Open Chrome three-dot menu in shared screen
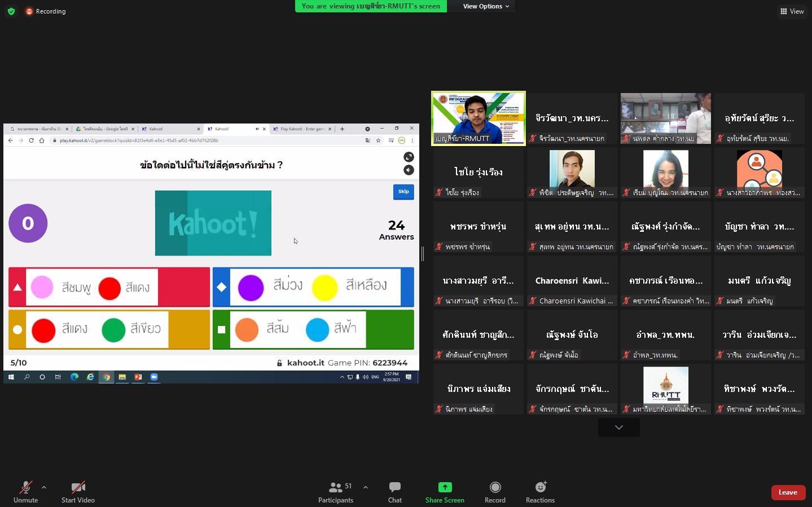 tap(412, 140)
